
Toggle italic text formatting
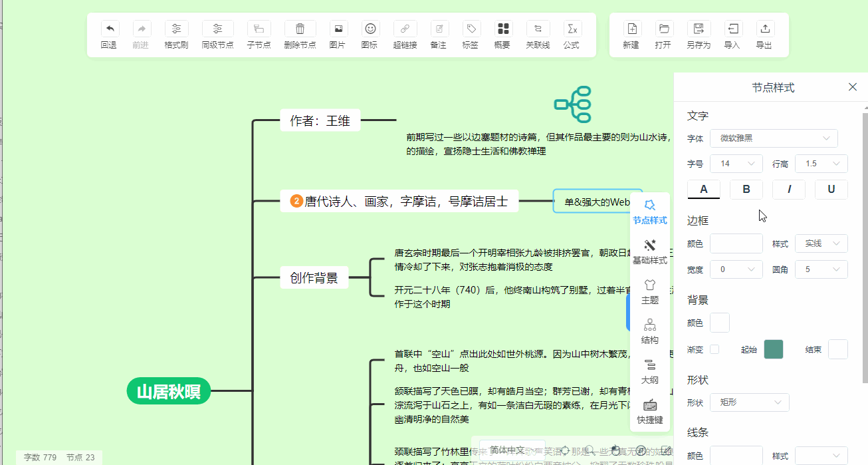[x=789, y=189]
